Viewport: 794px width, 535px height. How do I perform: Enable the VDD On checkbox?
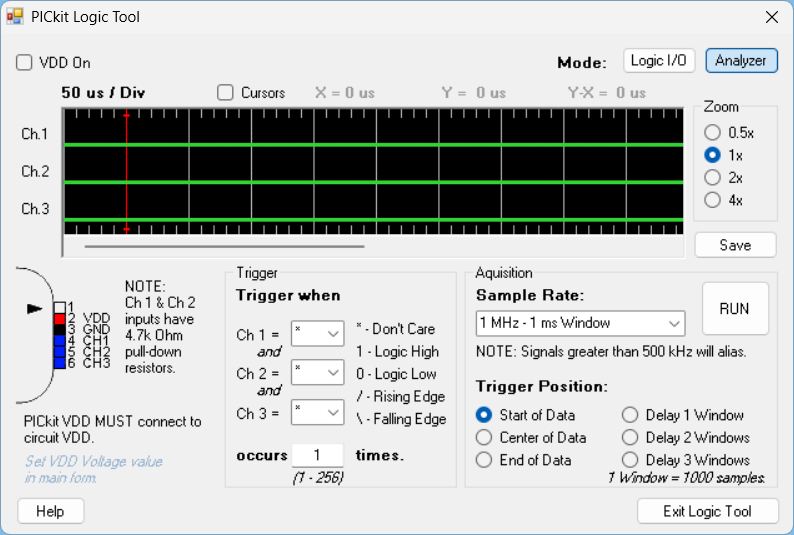click(24, 62)
